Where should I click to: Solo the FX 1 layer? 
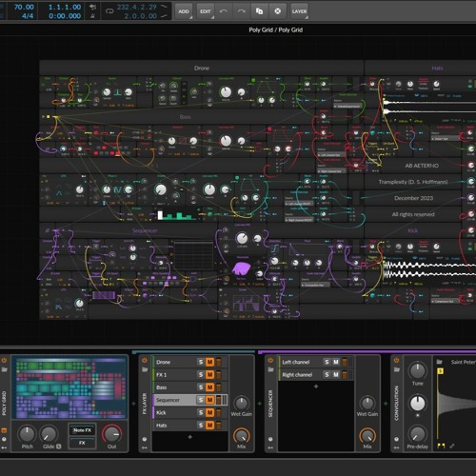[x=201, y=375]
